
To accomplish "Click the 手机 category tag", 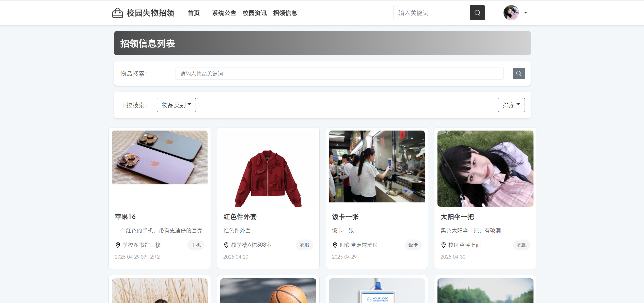I will click(x=196, y=245).
